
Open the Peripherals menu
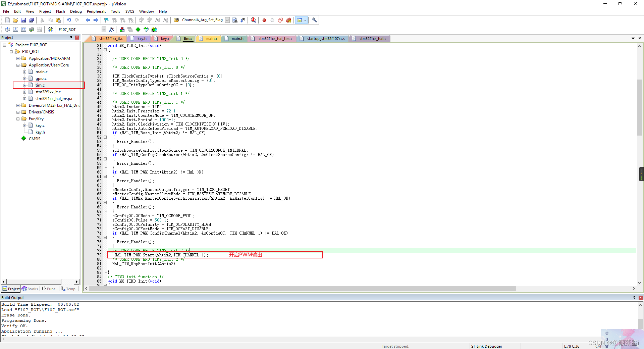click(x=96, y=11)
